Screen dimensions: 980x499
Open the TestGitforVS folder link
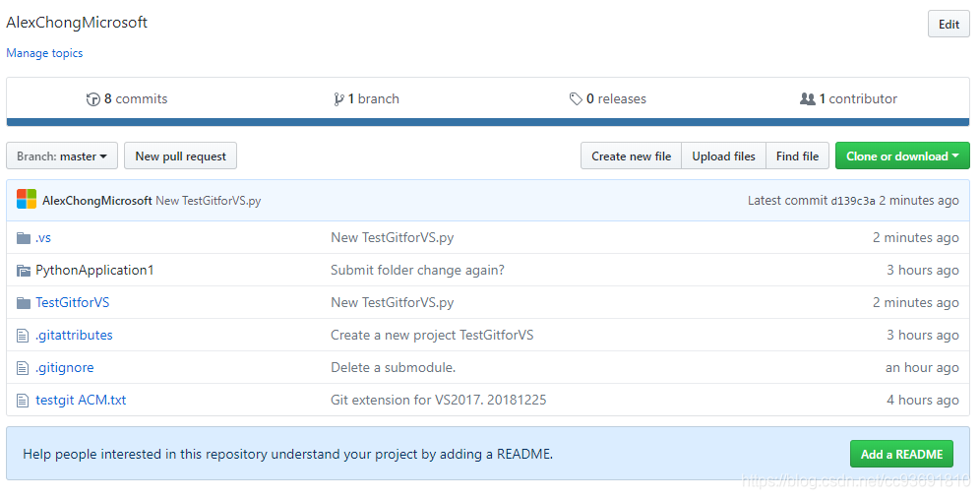[73, 303]
